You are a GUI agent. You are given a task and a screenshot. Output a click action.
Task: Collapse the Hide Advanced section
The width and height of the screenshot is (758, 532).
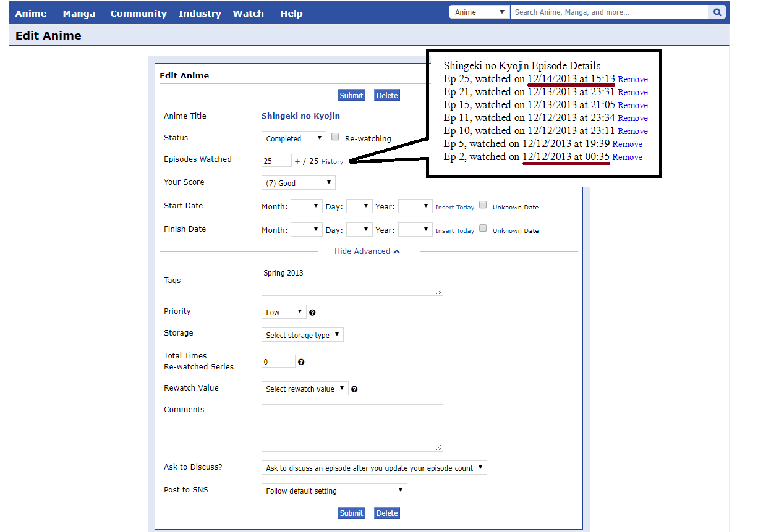tap(367, 251)
